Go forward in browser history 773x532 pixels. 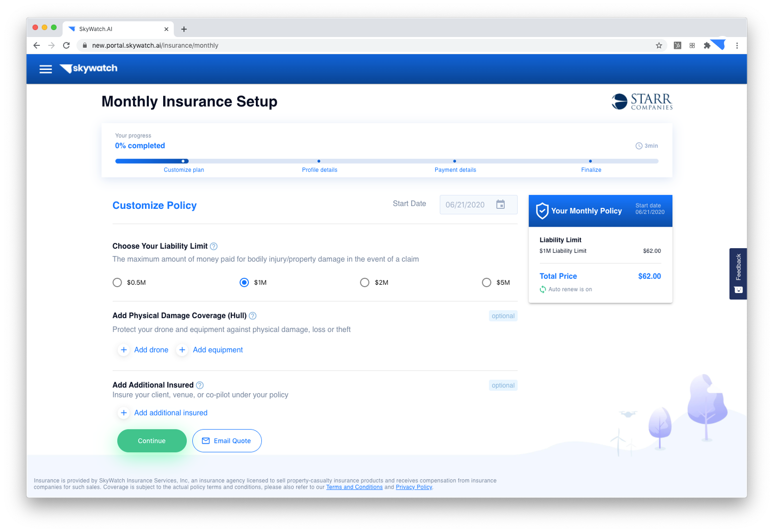[51, 45]
